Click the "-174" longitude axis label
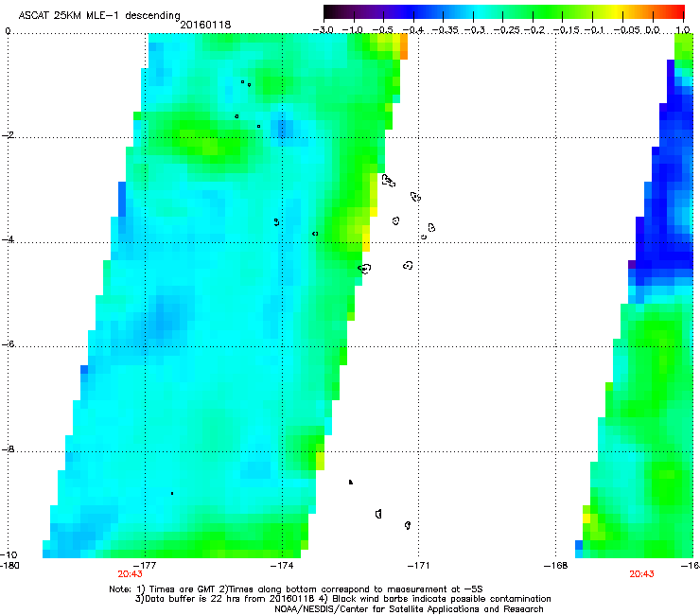This screenshot has height=615, width=700. point(282,566)
